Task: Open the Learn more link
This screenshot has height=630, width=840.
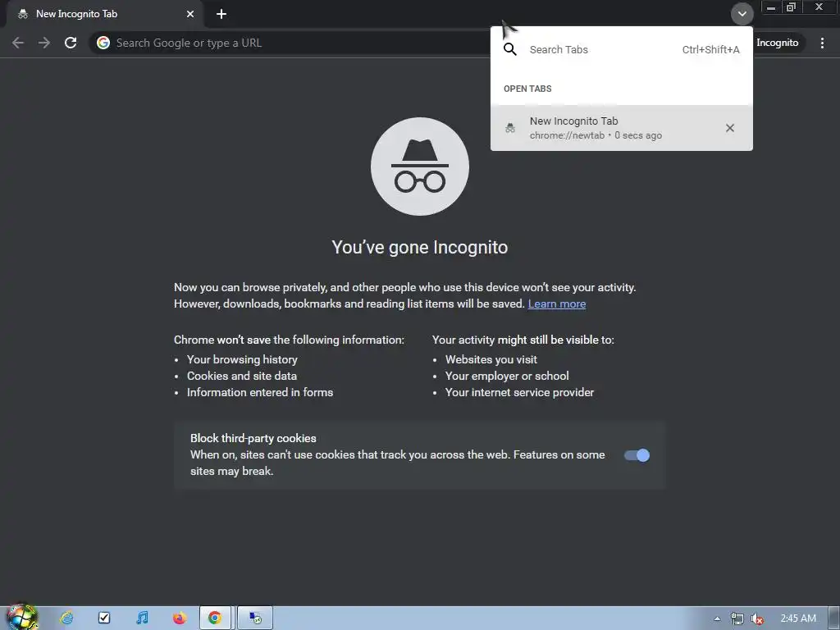Action: pyautogui.click(x=557, y=304)
